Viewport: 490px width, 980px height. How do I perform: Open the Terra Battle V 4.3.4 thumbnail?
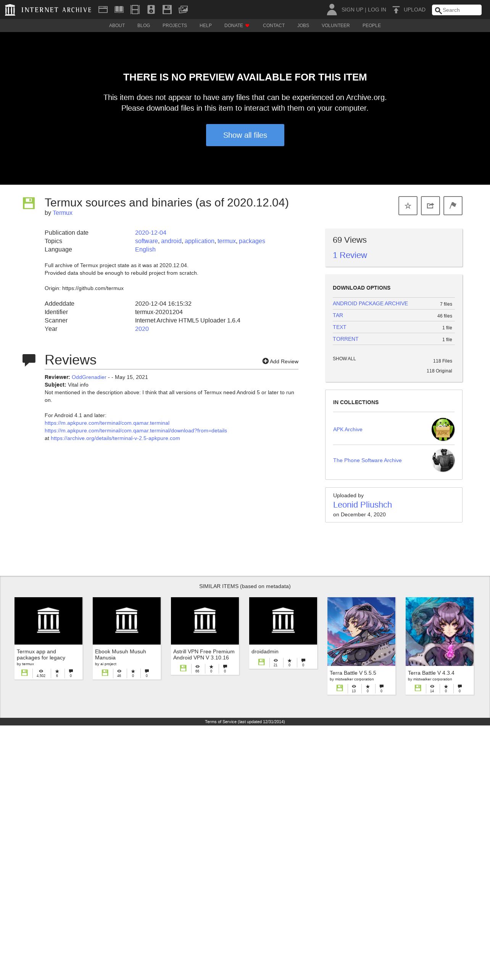coord(440,632)
